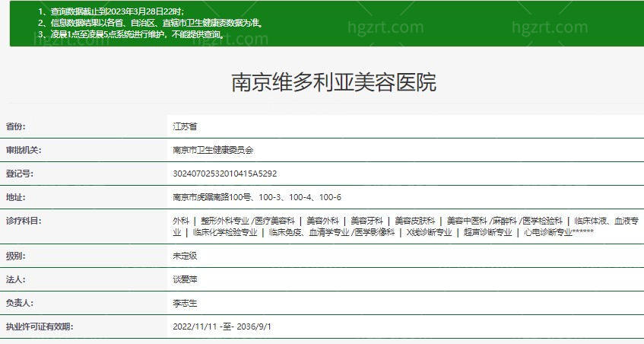Viewport: 644px width, 344px height.
Task: Click the 诊疗科目 label
Action: 24,221
